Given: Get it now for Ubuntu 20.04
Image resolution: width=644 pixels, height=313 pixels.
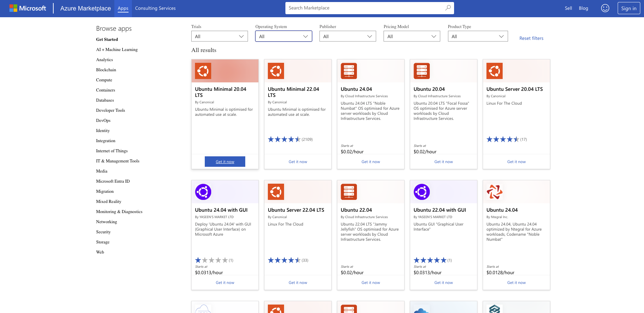Looking at the screenshot, I should click(444, 162).
